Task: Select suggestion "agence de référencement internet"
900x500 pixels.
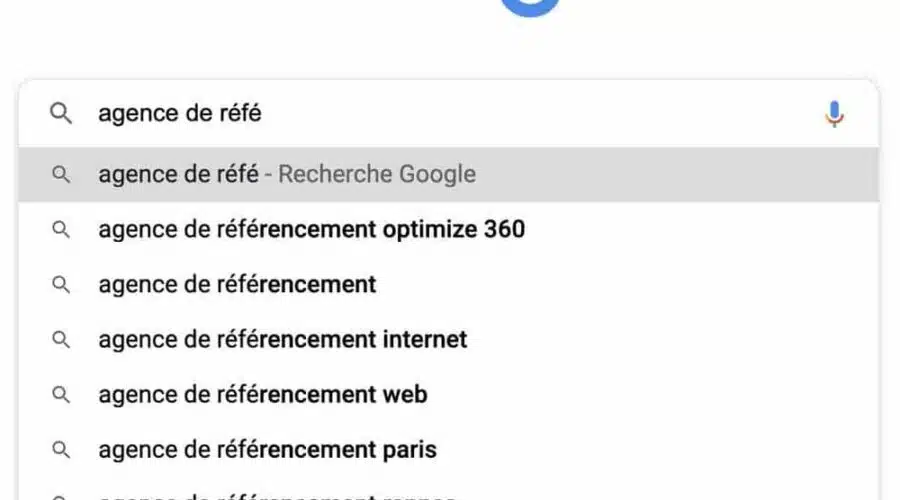Action: pyautogui.click(x=282, y=340)
